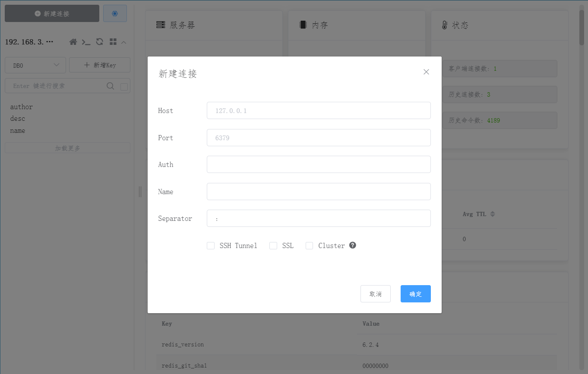This screenshot has height=374, width=588.
Task: Collapse the connection with the chevron arrow
Action: (x=123, y=42)
